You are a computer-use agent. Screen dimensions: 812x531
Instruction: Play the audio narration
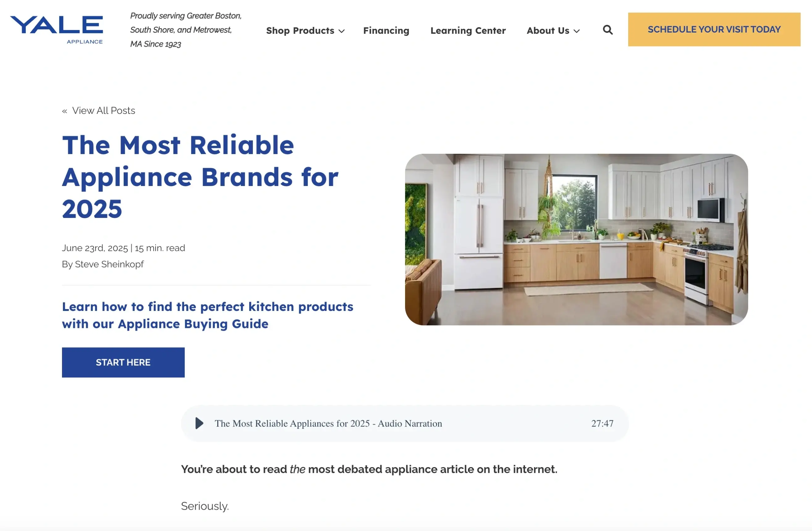click(x=199, y=423)
